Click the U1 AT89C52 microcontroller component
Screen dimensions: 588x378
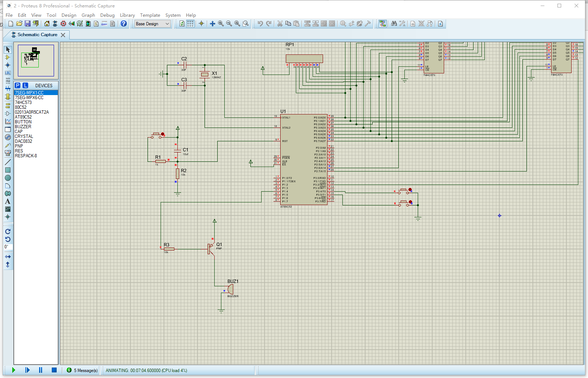point(304,160)
